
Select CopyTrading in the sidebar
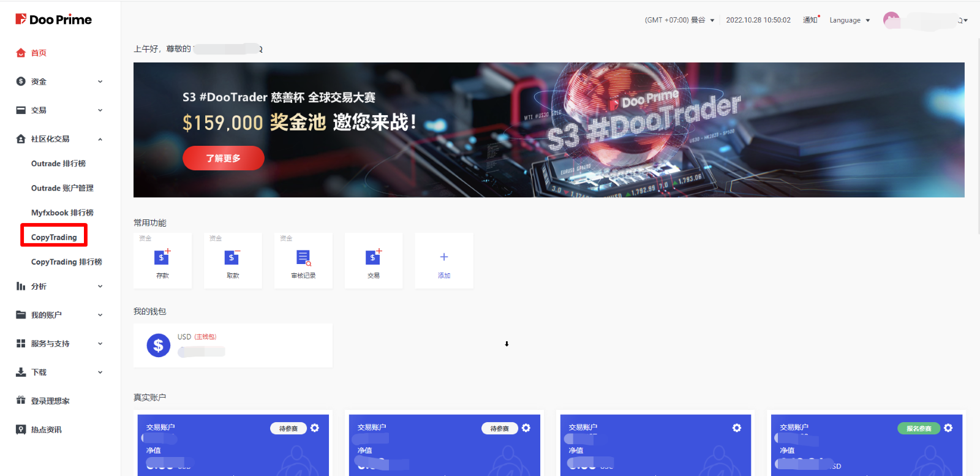tap(54, 237)
